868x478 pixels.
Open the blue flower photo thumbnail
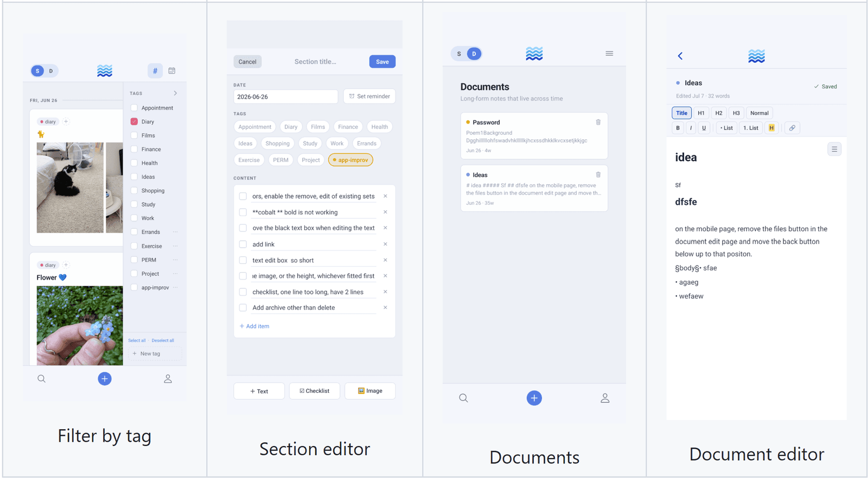pyautogui.click(x=80, y=325)
